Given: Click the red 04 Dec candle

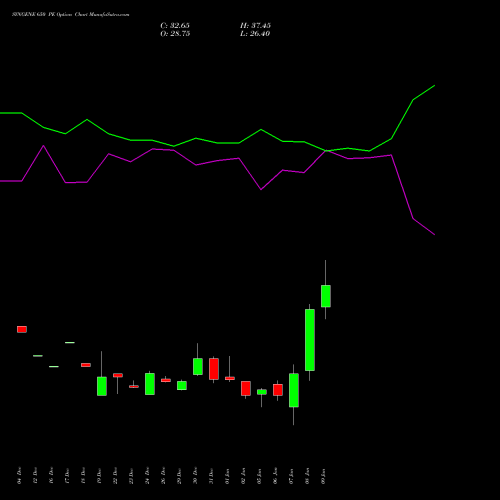Looking at the screenshot, I should coord(22,329).
